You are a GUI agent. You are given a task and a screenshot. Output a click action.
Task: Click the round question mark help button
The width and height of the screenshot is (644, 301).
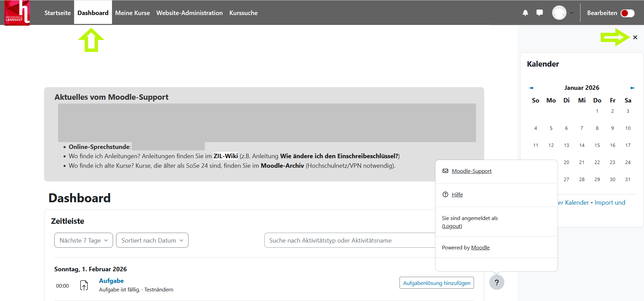point(496,283)
